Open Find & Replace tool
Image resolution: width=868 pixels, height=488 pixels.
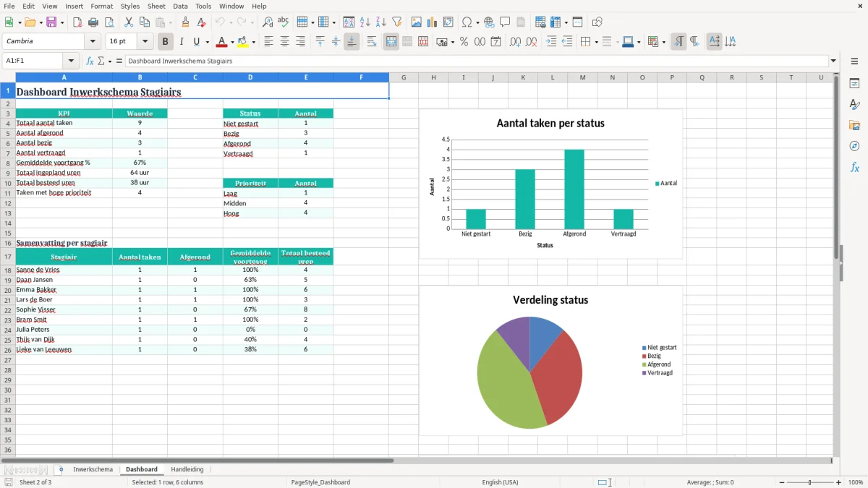(268, 22)
